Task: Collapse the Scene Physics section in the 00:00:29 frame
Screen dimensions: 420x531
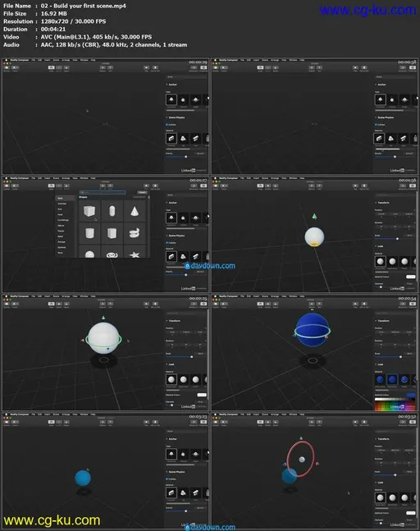Action: [167, 117]
